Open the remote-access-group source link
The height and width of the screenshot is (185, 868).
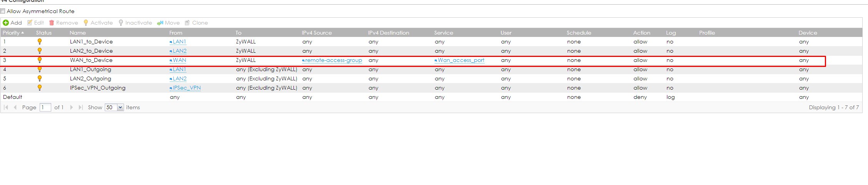tap(333, 60)
